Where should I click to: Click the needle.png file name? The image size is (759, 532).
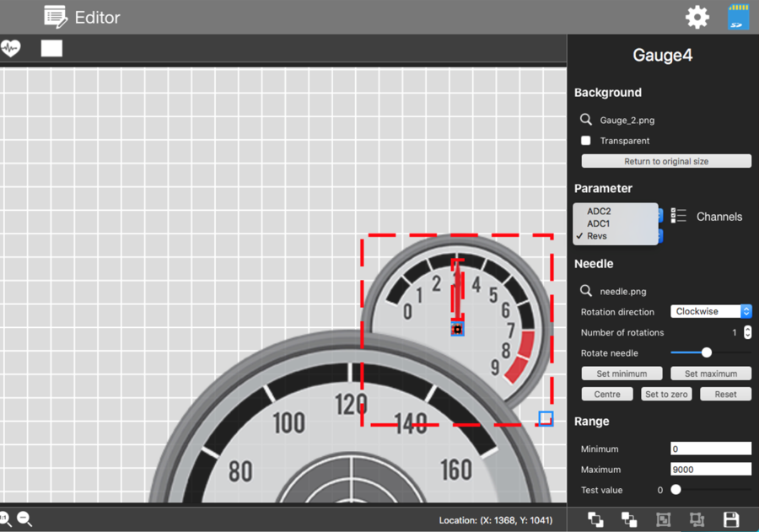point(623,292)
